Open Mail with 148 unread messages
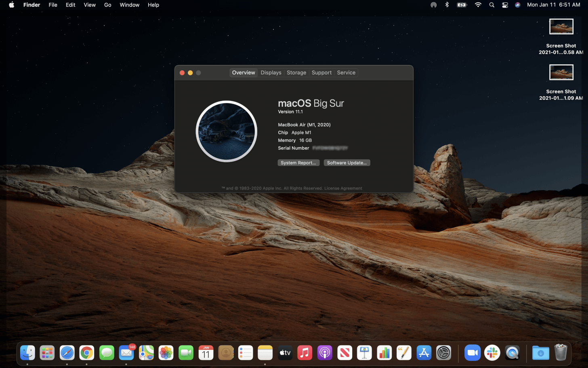The height and width of the screenshot is (368, 588). click(x=126, y=353)
